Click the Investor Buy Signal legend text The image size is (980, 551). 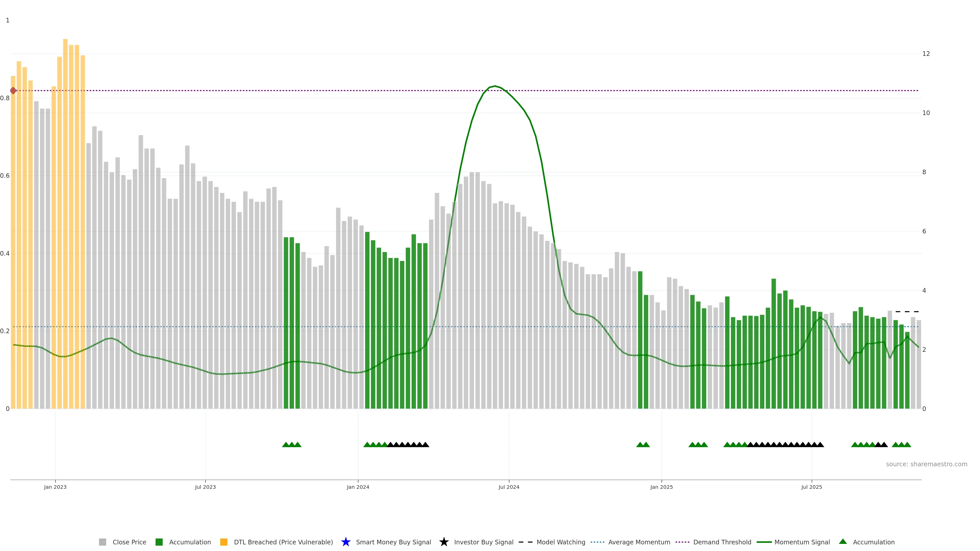tap(484, 542)
